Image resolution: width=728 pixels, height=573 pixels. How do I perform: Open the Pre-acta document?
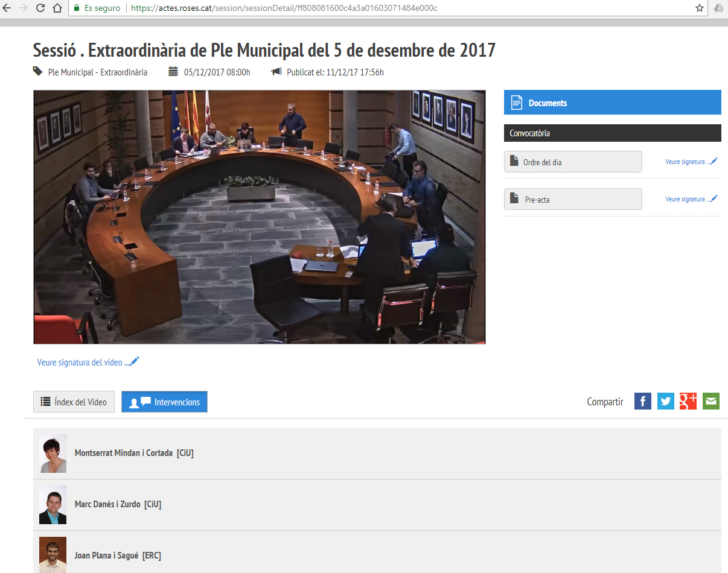pos(573,199)
